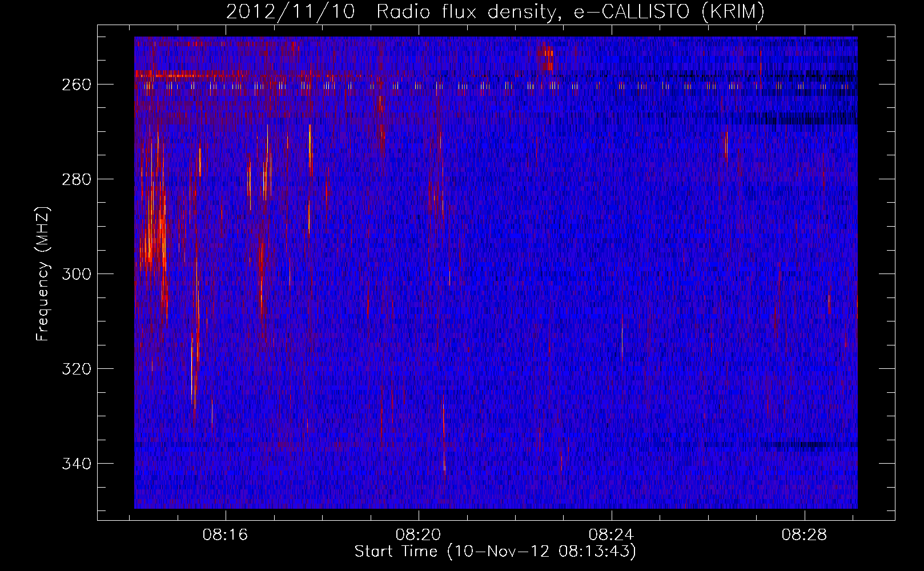
Task: Click the 300 frequency tick label
Action: [76, 274]
